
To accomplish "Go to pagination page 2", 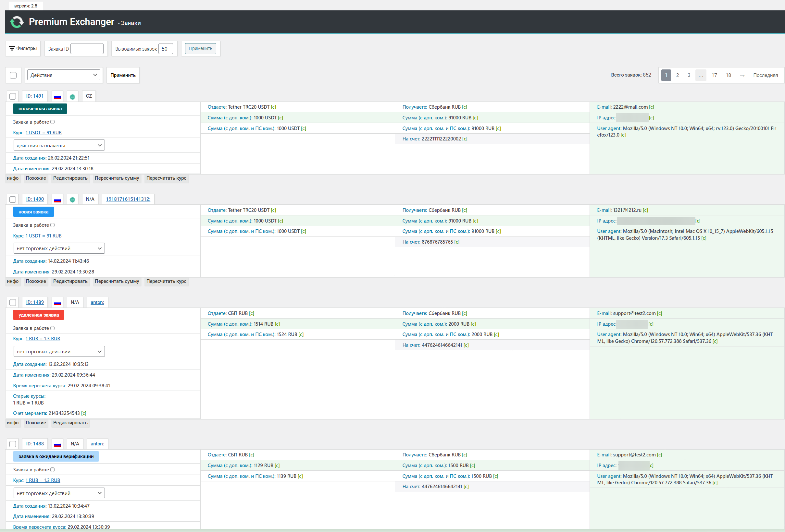I will pos(677,75).
